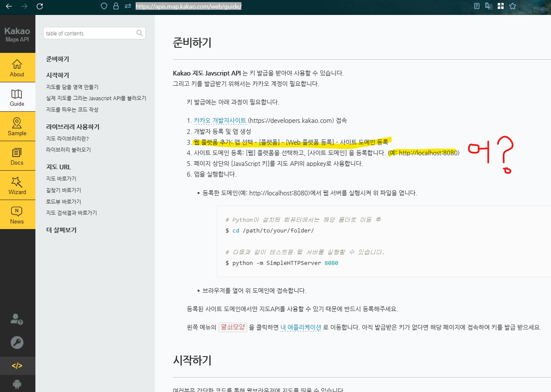Open the Wizard tool
Image resolution: width=551 pixels, height=392 pixels.
click(x=17, y=185)
